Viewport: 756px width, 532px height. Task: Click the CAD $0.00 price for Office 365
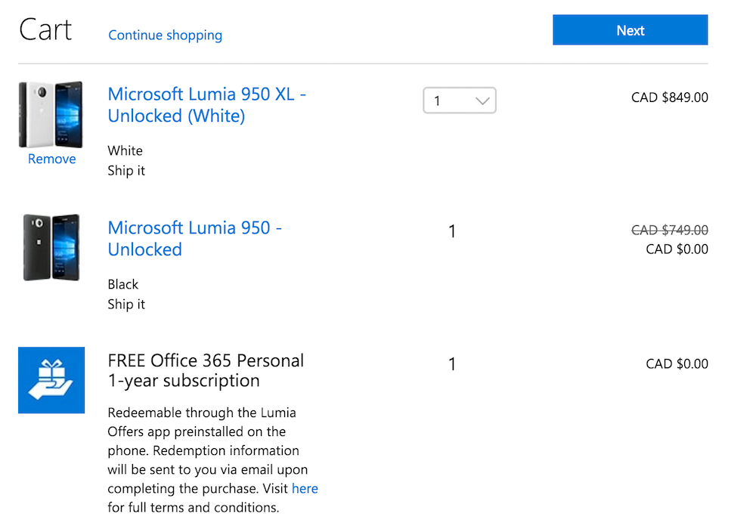677,363
